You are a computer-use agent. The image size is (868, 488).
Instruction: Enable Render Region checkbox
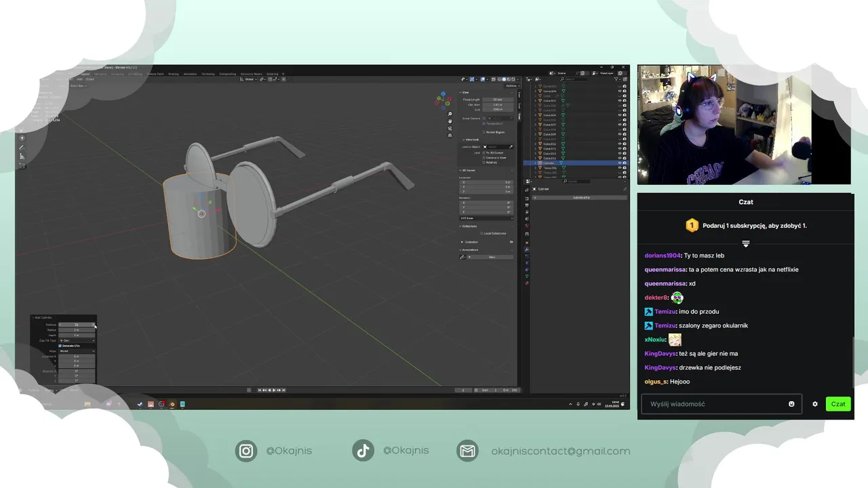484,132
